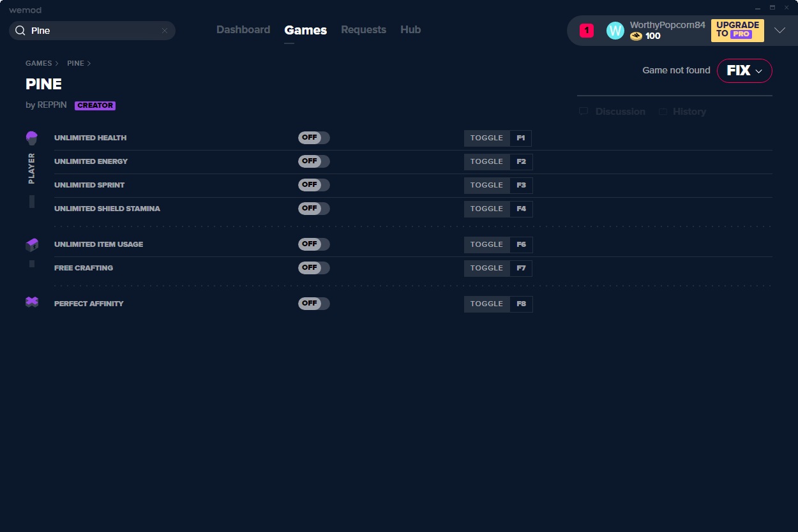Click TOGGLE button for Free Crafting

click(x=487, y=269)
